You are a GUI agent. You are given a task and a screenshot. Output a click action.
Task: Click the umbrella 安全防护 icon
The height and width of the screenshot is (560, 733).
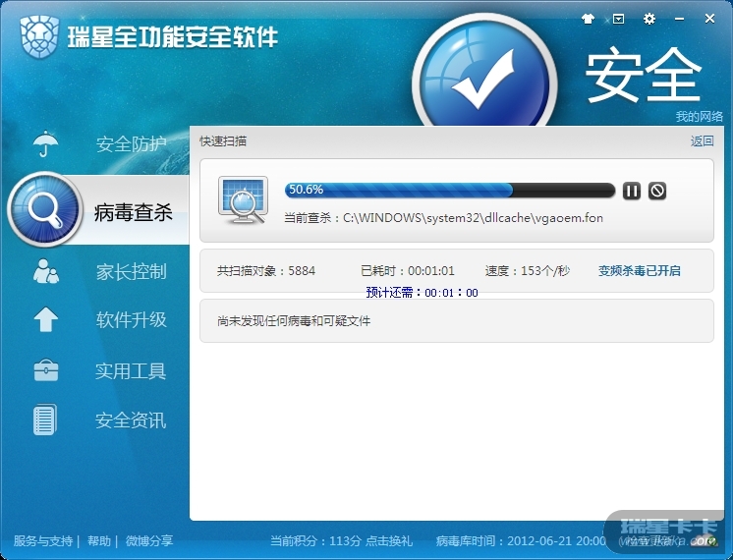pyautogui.click(x=45, y=143)
